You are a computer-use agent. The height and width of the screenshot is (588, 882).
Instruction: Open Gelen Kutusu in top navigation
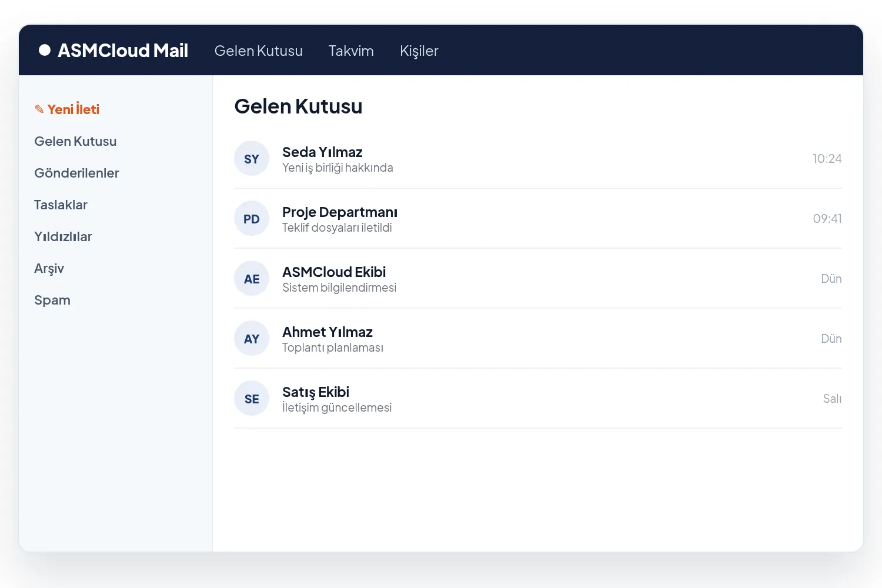point(259,51)
